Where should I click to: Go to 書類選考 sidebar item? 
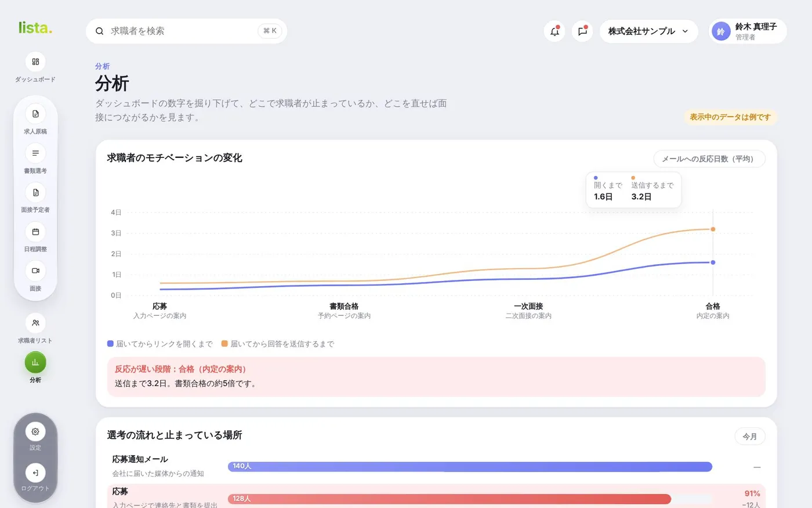[x=35, y=153]
